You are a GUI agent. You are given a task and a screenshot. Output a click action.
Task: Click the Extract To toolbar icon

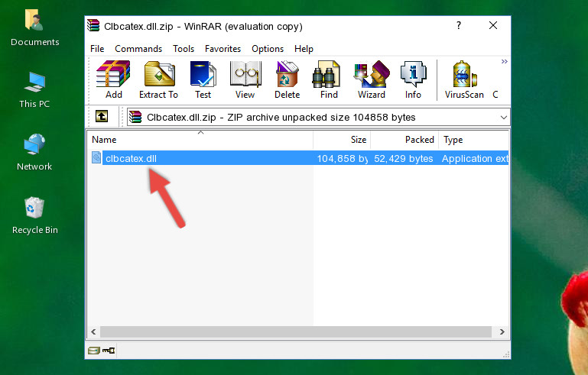(x=158, y=79)
